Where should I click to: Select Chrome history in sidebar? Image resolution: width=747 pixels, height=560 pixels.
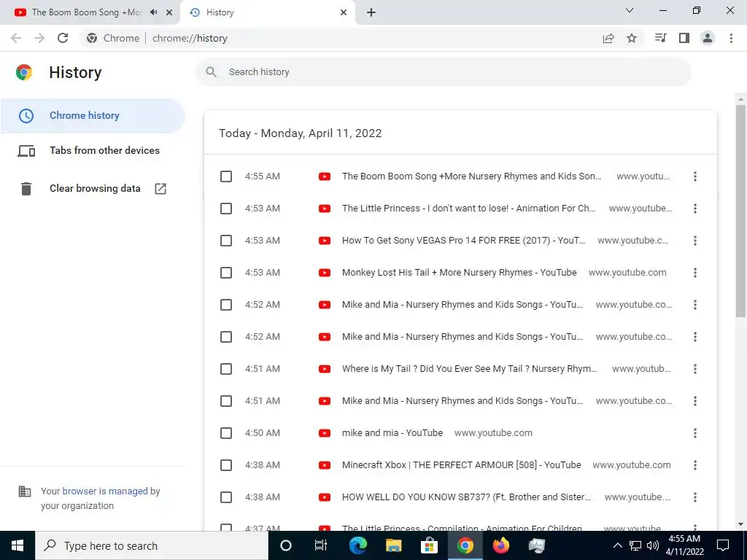coord(93,116)
